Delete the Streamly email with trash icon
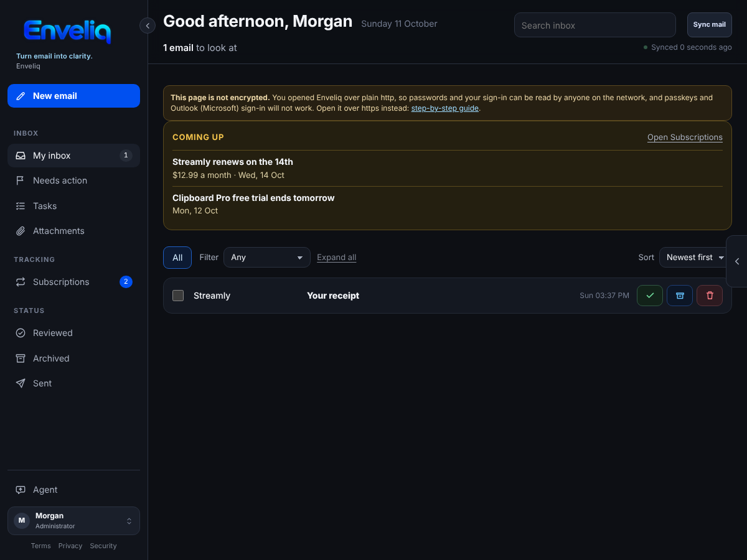Viewport: 747px width, 560px height. [x=710, y=296]
